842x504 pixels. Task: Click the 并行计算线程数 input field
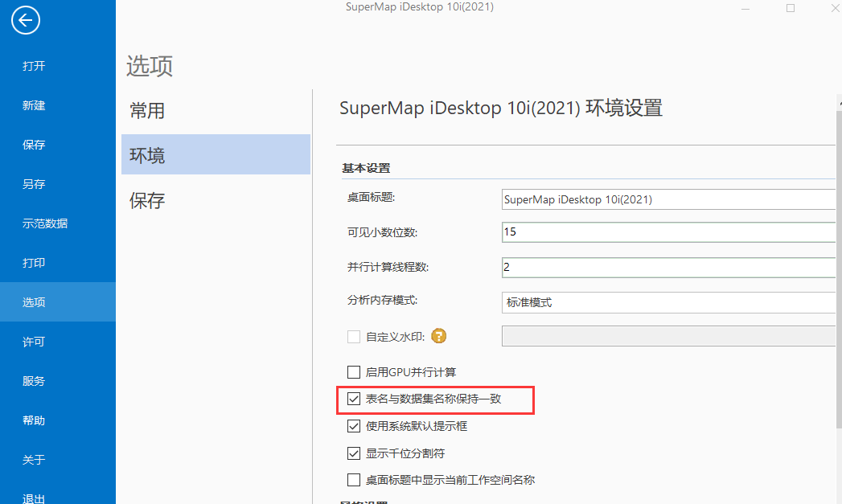point(668,268)
